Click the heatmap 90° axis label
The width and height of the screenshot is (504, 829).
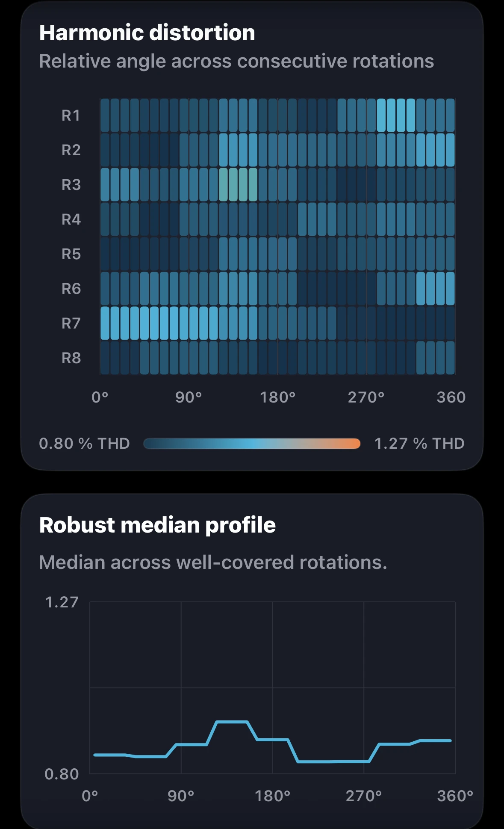(x=189, y=397)
